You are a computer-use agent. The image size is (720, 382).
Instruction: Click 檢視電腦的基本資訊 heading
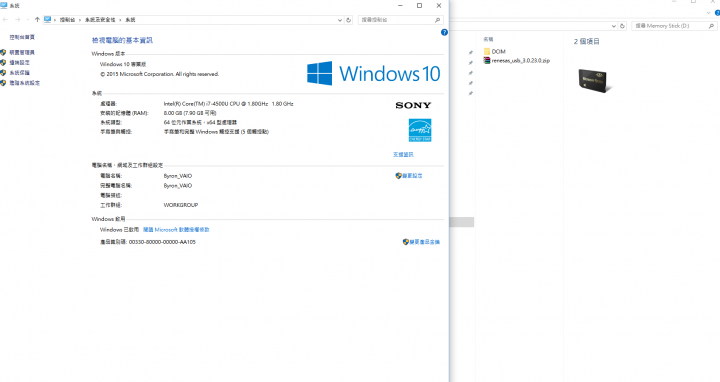(122, 40)
